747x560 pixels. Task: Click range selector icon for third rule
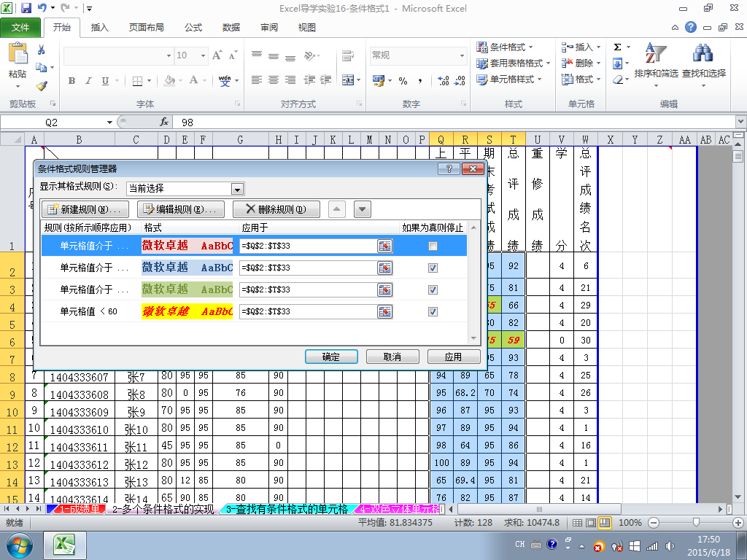[x=384, y=289]
